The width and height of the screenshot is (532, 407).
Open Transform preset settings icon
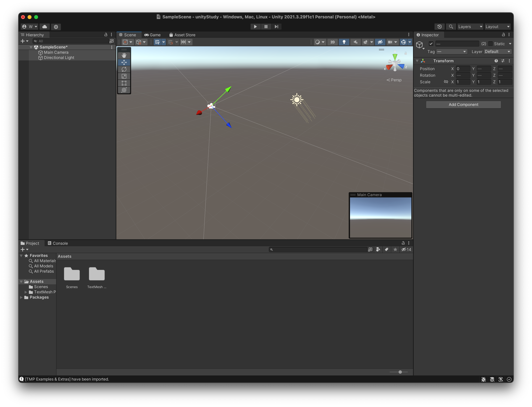(x=503, y=61)
